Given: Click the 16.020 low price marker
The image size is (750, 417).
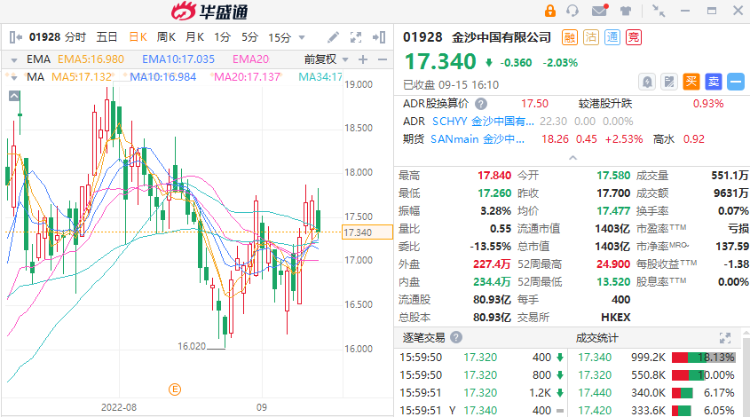Looking at the screenshot, I should [192, 346].
